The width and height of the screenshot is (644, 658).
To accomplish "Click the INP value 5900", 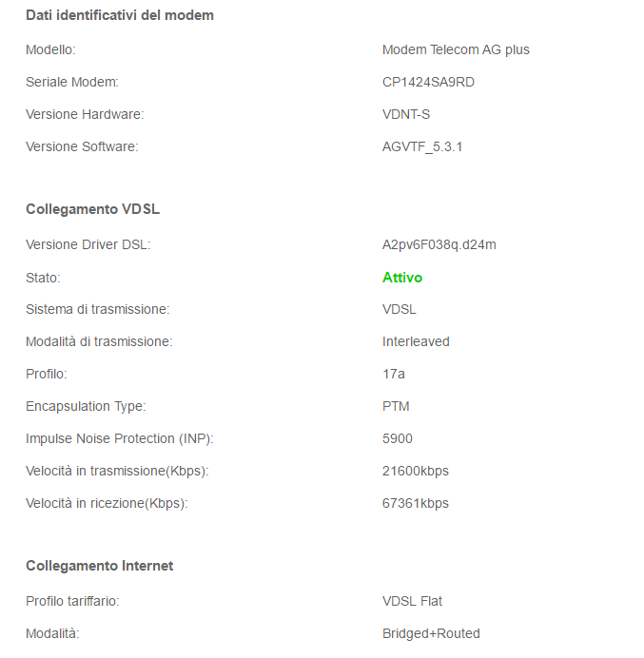I will (397, 438).
